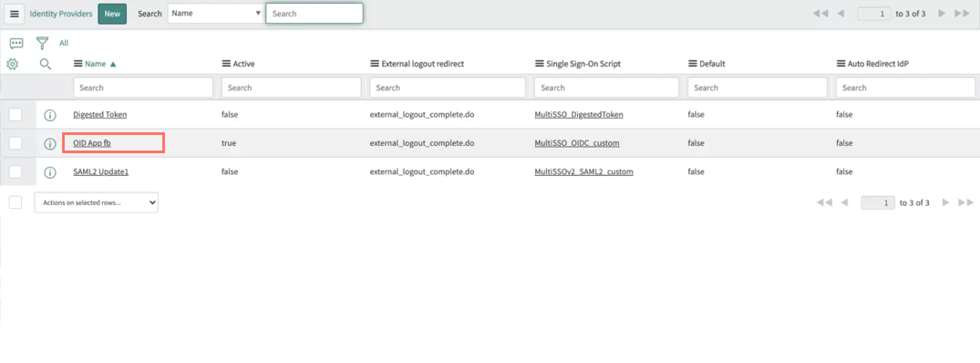
Task: Click External logout redirect search box
Action: (448, 88)
